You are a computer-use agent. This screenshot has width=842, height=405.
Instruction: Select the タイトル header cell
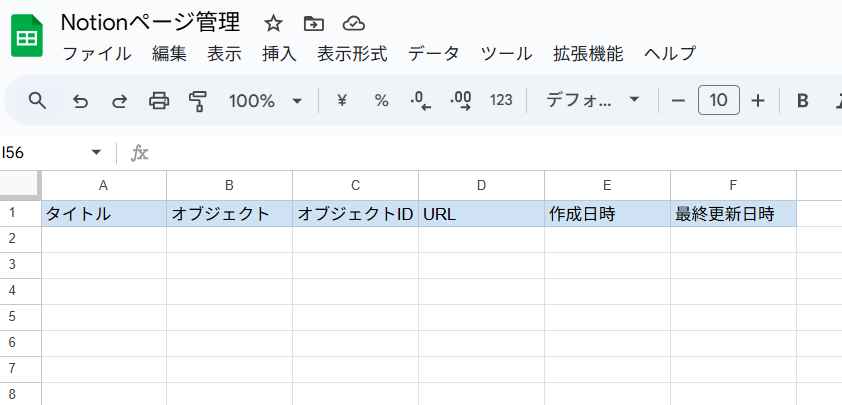click(104, 214)
